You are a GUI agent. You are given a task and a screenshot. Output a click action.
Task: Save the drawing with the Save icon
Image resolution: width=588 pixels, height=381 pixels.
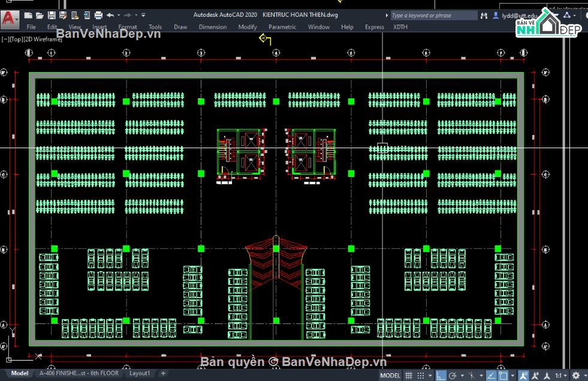[x=52, y=15]
